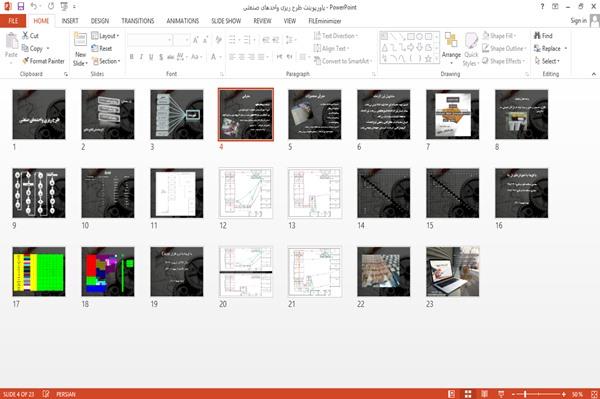
Task: Open Quick Styles gallery
Action: point(471,49)
